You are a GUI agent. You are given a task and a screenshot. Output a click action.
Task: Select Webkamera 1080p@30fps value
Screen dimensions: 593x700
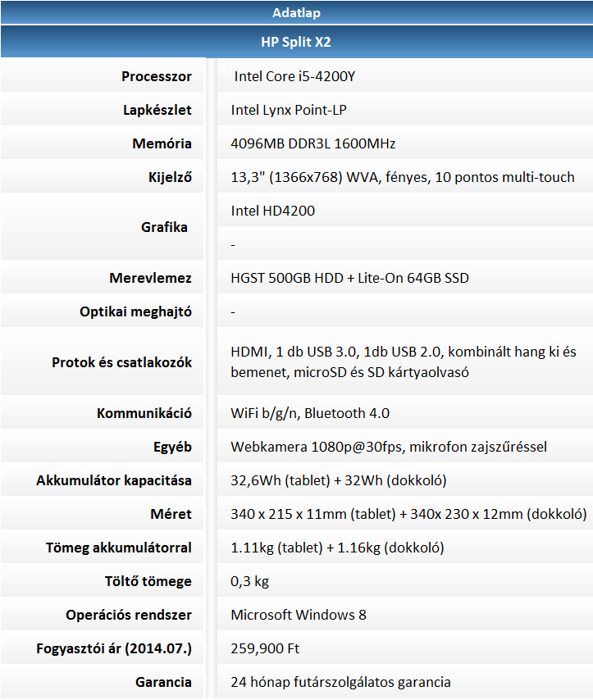coord(389,447)
